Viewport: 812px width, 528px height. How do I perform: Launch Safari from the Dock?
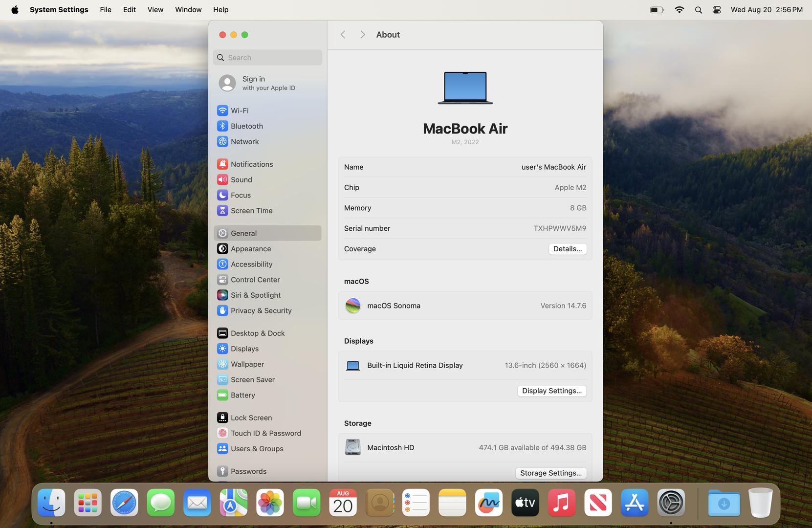pyautogui.click(x=124, y=503)
